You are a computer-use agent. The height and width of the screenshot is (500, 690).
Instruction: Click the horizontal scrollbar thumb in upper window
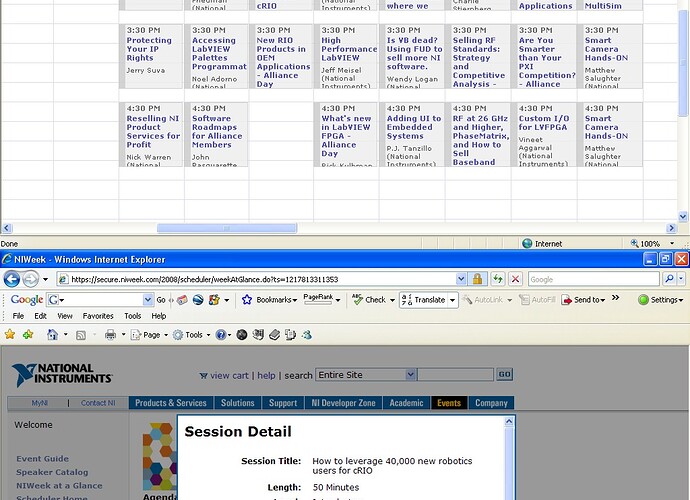[x=227, y=228]
